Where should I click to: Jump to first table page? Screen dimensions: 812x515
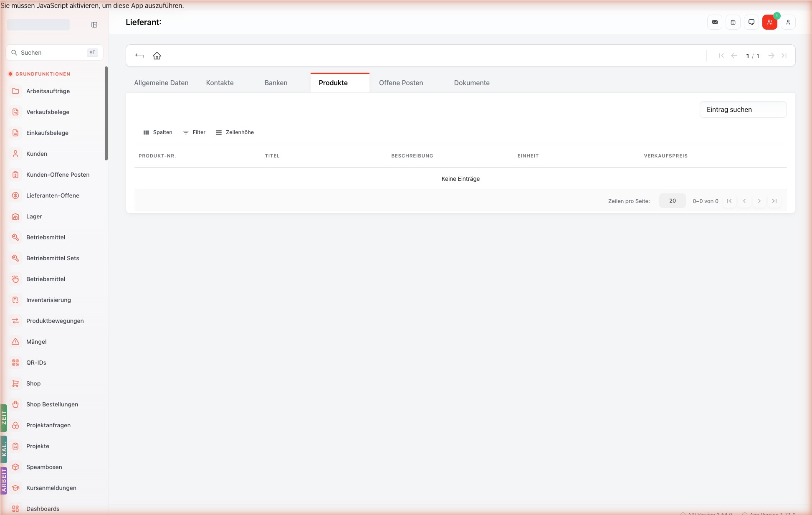tap(729, 201)
